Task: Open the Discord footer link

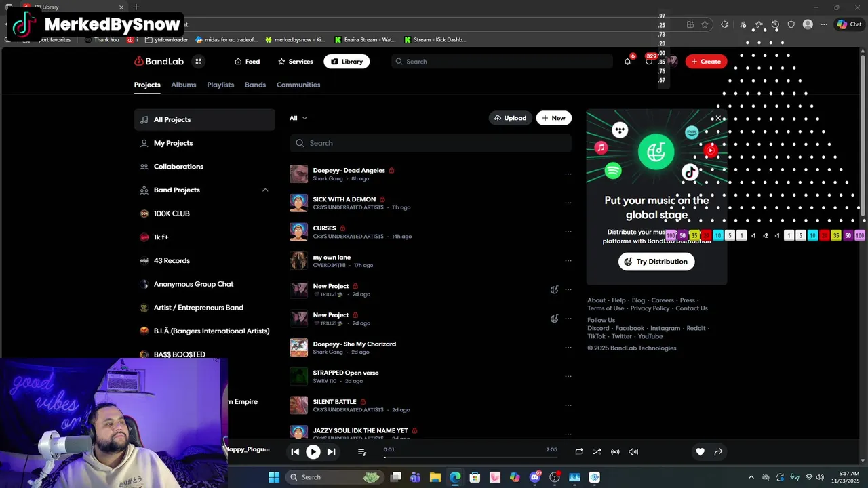Action: coord(598,328)
